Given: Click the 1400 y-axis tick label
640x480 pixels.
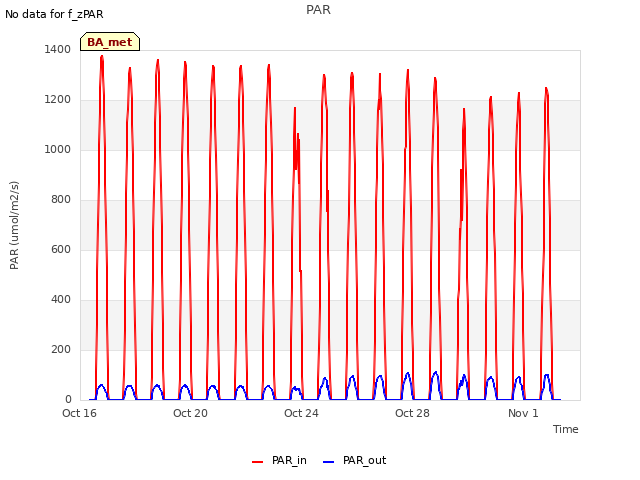Looking at the screenshot, I should (58, 50).
